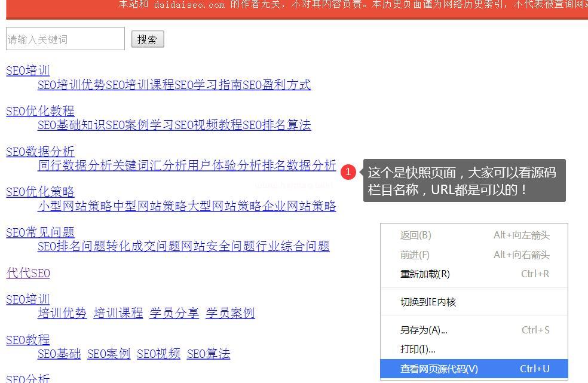Click the 学员案例 link
This screenshot has width=588, height=383.
[230, 312]
